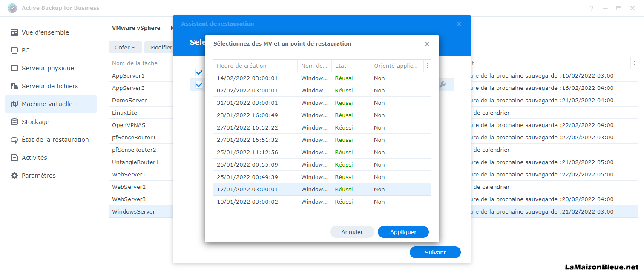
Task: Select DomoServer task in list
Action: 129,100
